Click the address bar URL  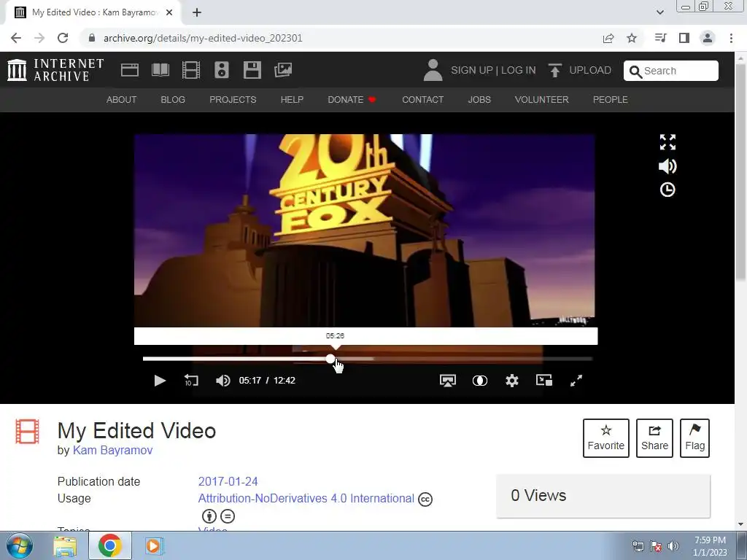pos(203,38)
